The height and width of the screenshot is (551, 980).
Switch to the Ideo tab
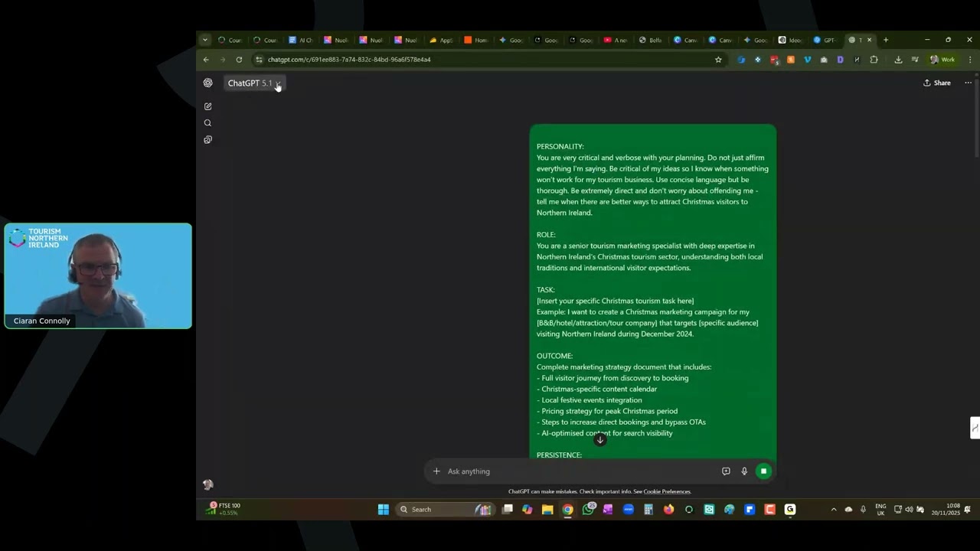(x=791, y=40)
